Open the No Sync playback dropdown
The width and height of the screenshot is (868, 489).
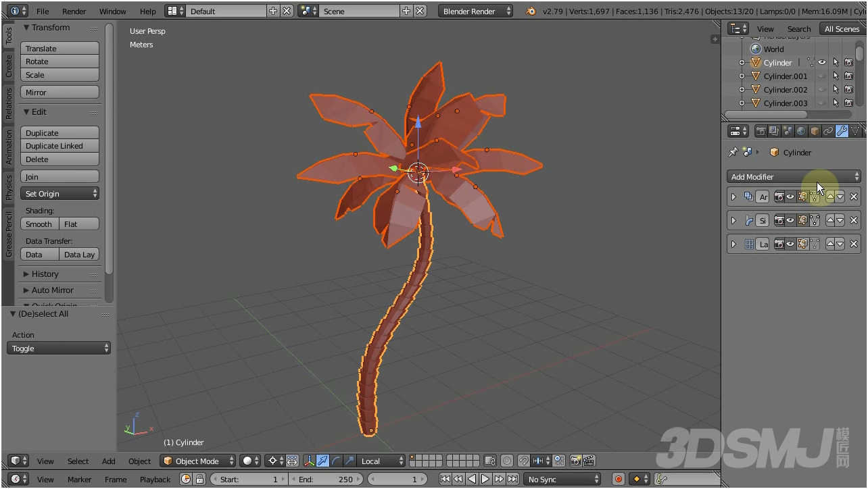coord(562,480)
